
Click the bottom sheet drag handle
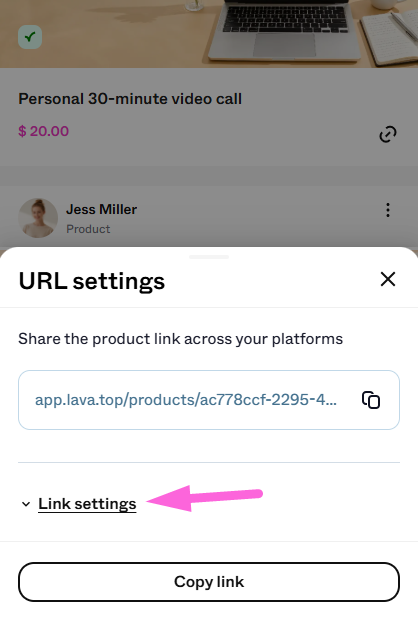point(209,257)
